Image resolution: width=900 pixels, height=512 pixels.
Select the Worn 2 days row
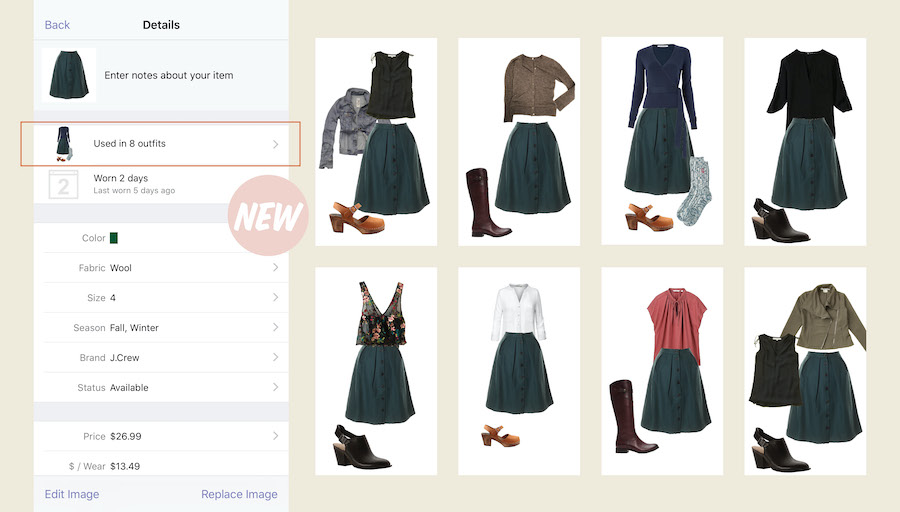(x=161, y=184)
